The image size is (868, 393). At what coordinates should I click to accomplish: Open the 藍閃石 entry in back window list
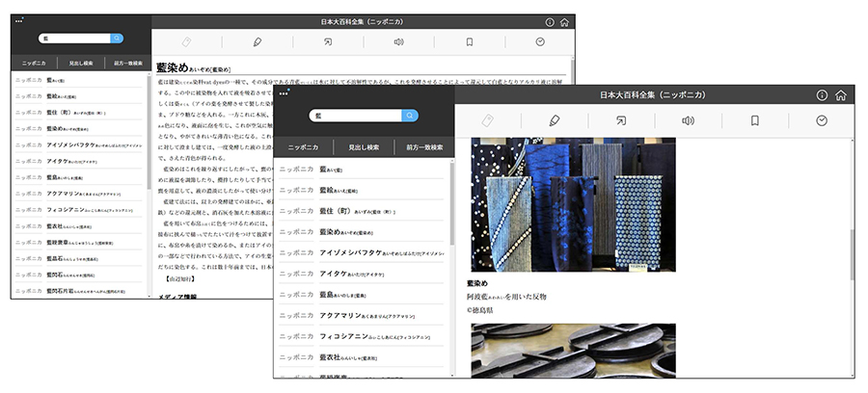click(79, 275)
